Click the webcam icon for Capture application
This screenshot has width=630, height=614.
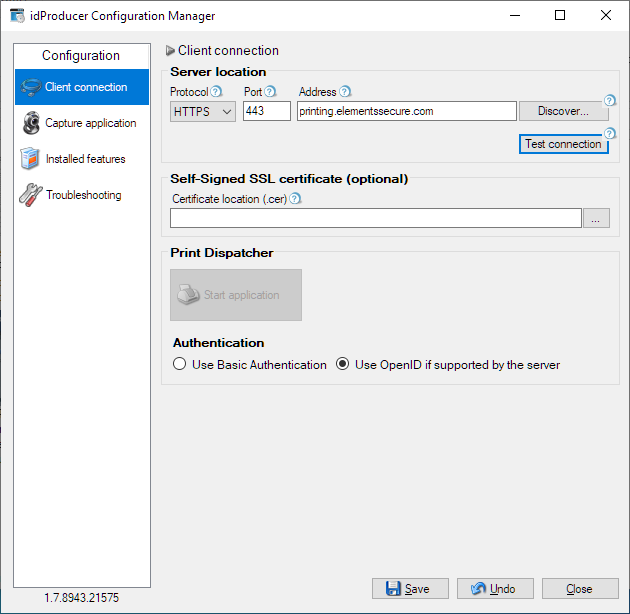tap(30, 123)
